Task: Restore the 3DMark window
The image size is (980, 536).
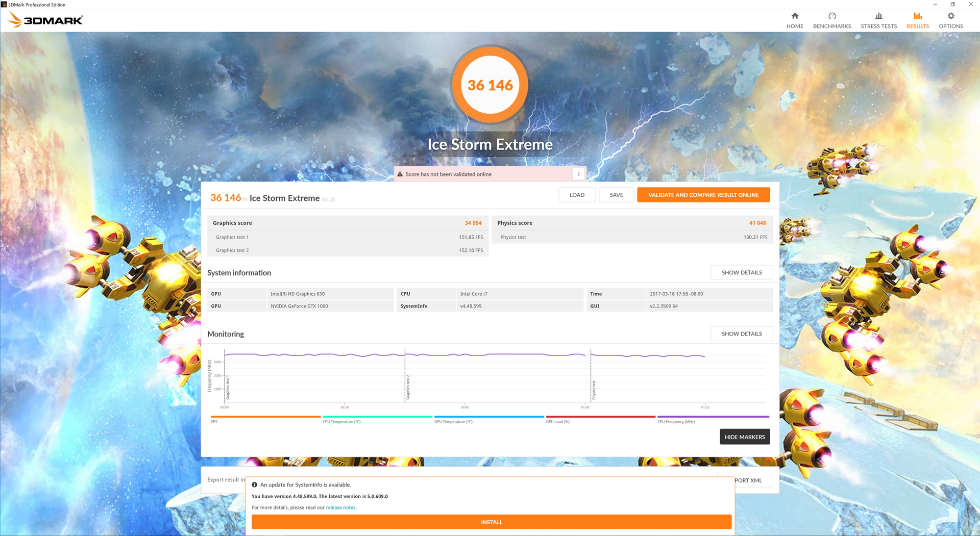Action: tap(952, 5)
